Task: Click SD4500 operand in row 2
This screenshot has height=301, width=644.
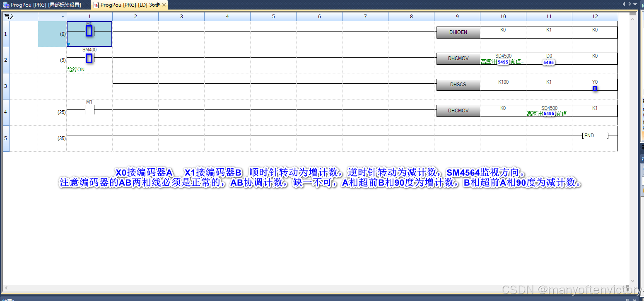Action: tap(503, 56)
